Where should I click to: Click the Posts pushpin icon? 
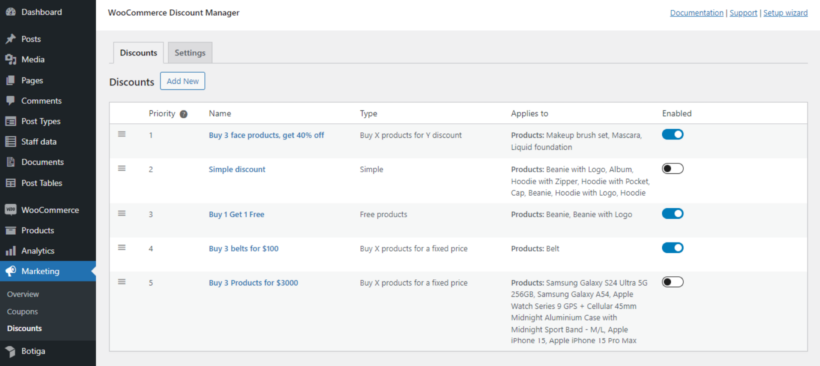coord(10,39)
